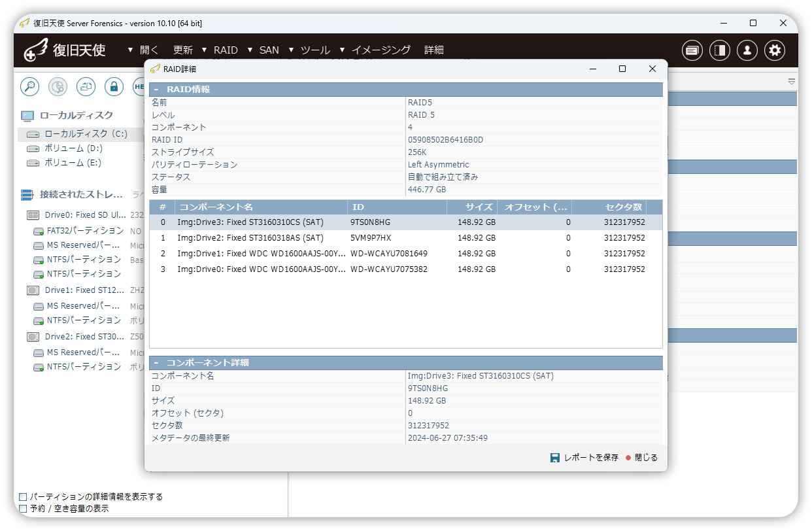Click the local disk monitor icon
The image size is (812, 531).
[27, 116]
